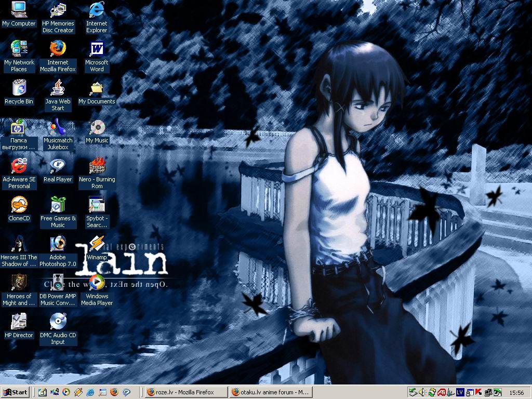532x399 pixels.
Task: Click the ATI tray icon
Action: (x=441, y=393)
